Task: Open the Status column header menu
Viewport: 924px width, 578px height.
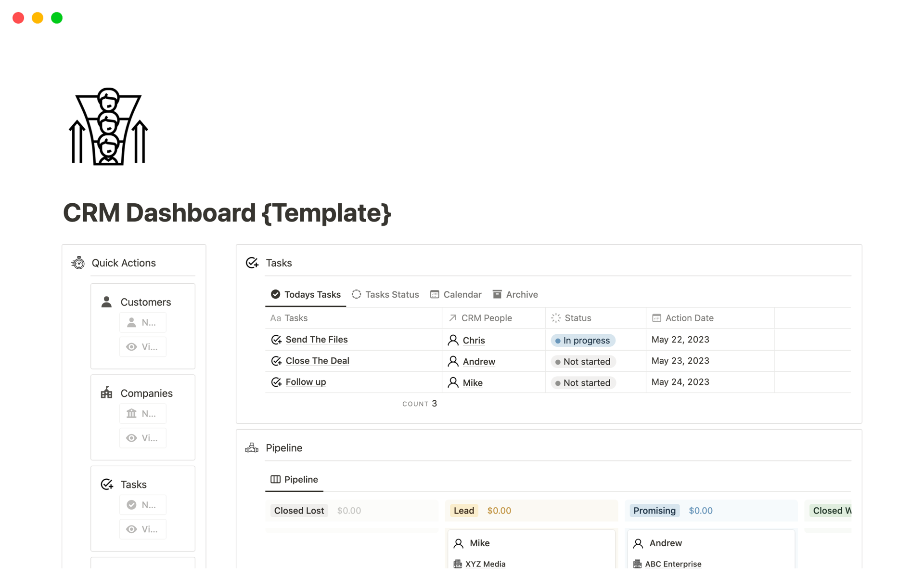Action: [577, 318]
